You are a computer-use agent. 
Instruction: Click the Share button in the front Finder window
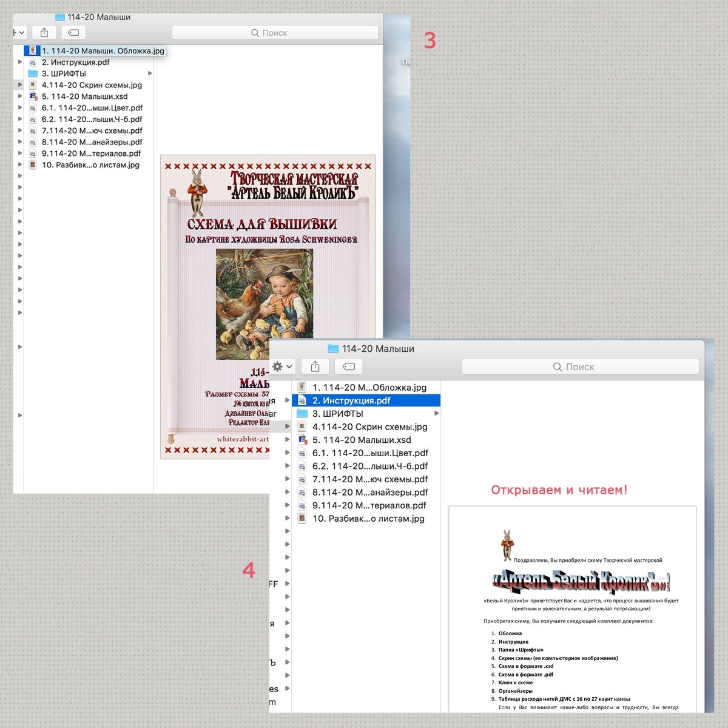pos(315,366)
